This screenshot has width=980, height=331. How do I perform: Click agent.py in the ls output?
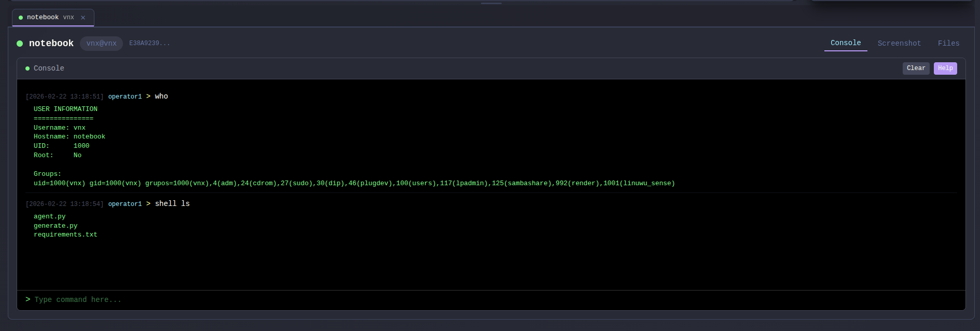(x=50, y=216)
